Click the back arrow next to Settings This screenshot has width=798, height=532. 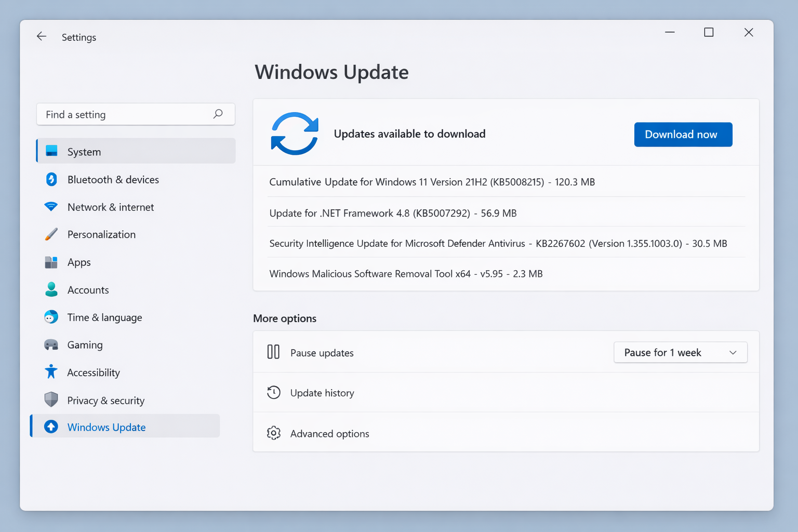[42, 36]
